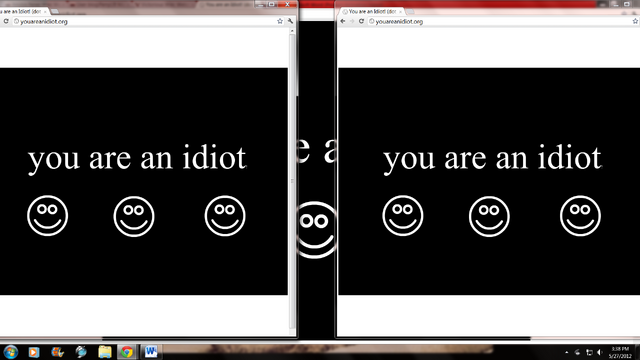Show hidden system tray icons
The width and height of the screenshot is (640, 360).
point(567,352)
